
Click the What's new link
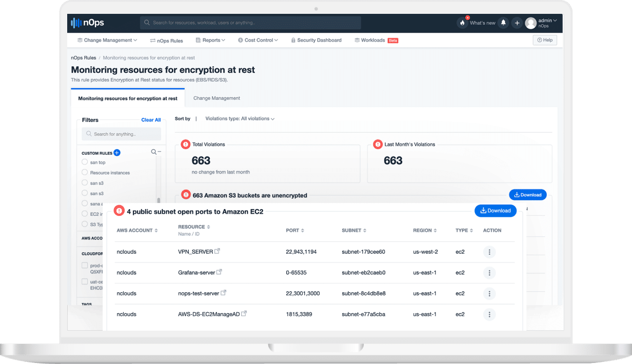click(483, 23)
